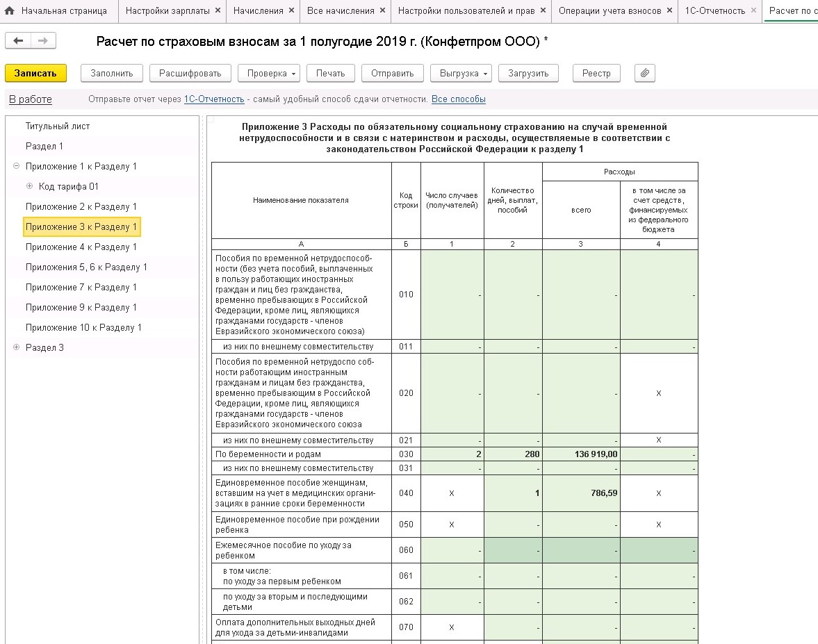Select the cell with value 136 919,00
Image resolution: width=818 pixels, height=644 pixels.
(581, 454)
